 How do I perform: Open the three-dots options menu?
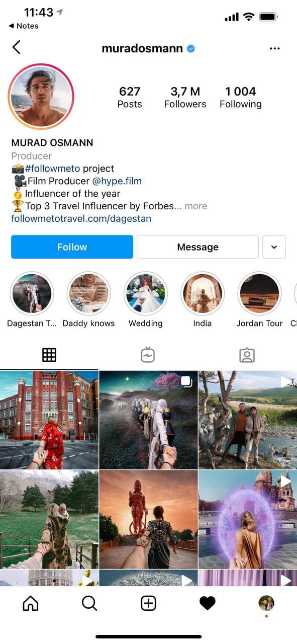(274, 48)
